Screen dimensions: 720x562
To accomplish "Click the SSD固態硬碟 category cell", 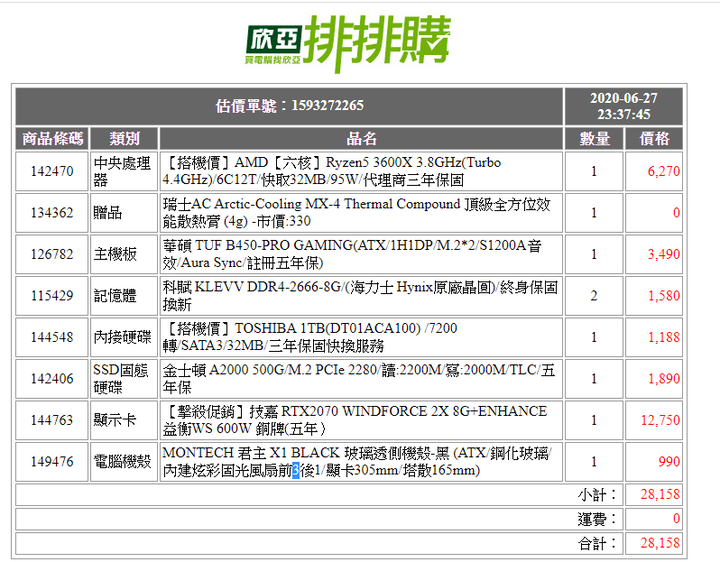I will coord(124,378).
